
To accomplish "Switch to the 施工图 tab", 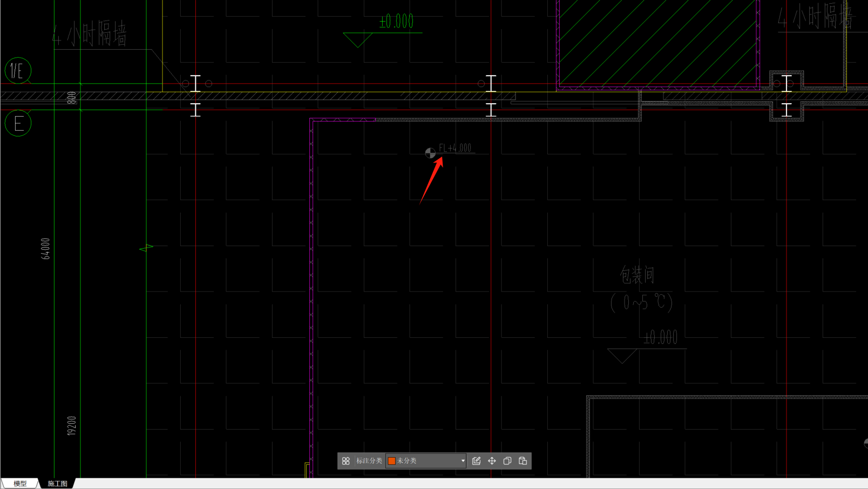I will coord(57,484).
